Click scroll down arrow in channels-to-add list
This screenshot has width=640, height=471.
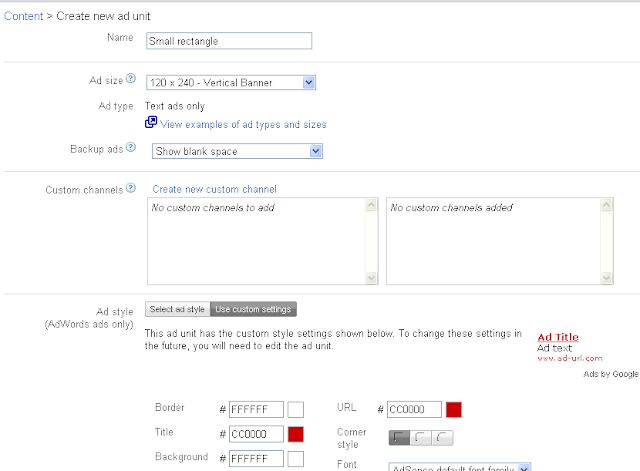[x=371, y=278]
